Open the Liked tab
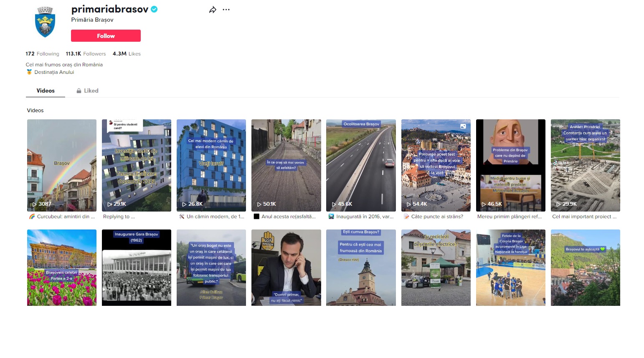644x358 pixels. [x=91, y=91]
